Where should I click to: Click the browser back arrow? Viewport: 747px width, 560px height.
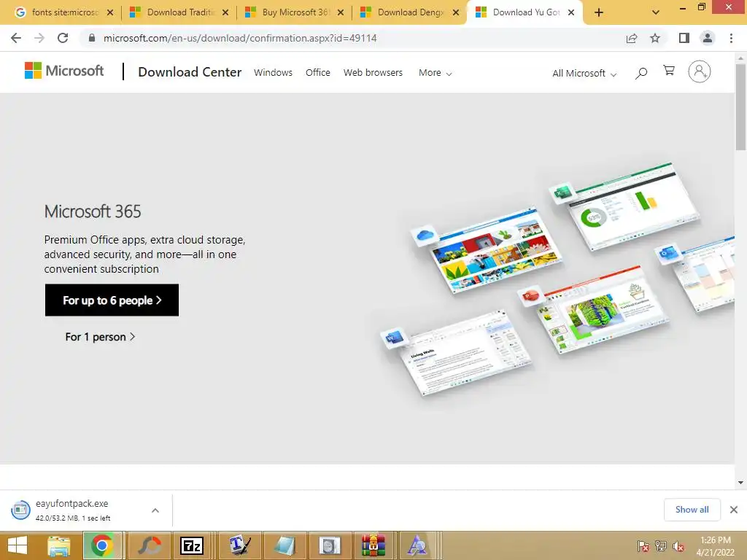16,38
